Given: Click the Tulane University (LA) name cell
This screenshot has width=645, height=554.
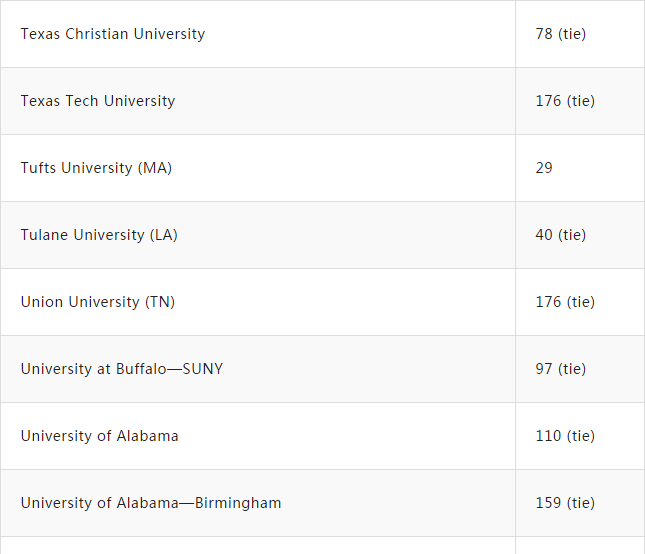Looking at the screenshot, I should tap(99, 235).
